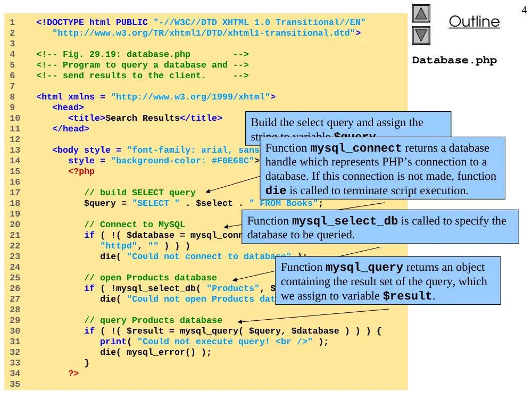The image size is (532, 399).
Task: Click the red closing php tag
Action: tap(73, 373)
